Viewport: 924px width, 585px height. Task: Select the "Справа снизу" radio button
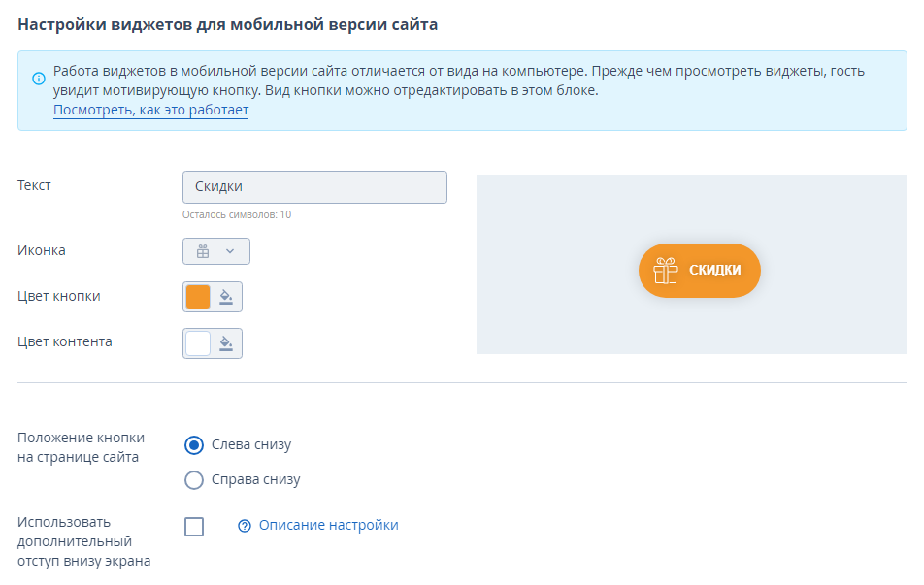(x=194, y=480)
